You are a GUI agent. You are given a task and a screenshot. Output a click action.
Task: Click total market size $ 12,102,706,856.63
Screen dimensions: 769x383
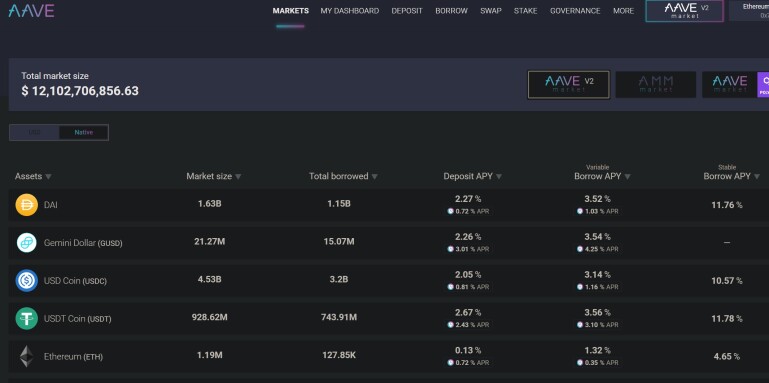coord(80,91)
